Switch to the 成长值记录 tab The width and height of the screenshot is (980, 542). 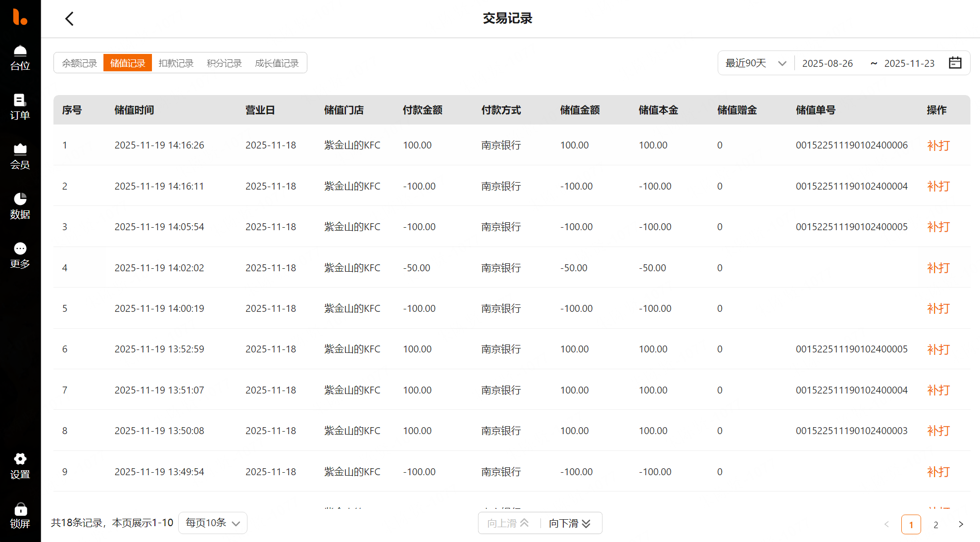(277, 63)
